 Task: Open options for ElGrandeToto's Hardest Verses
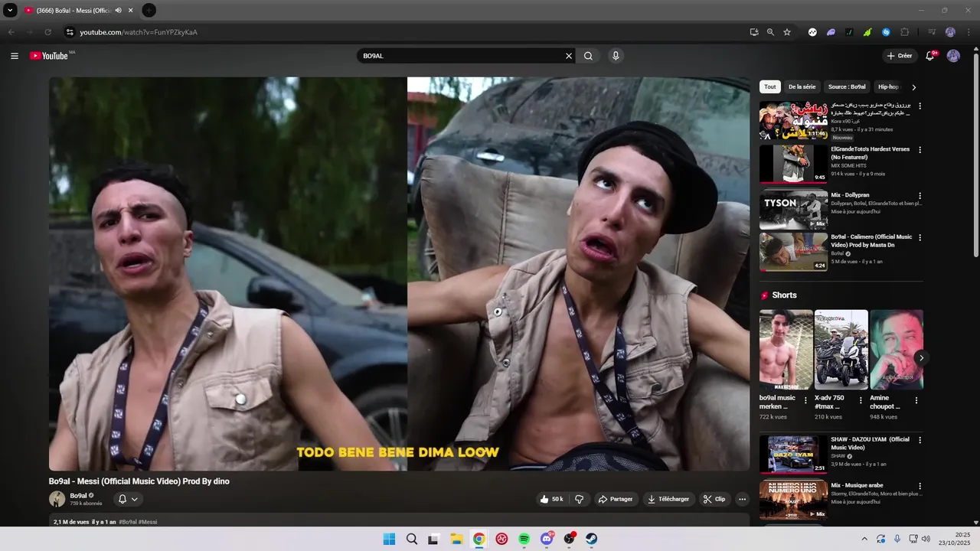920,150
